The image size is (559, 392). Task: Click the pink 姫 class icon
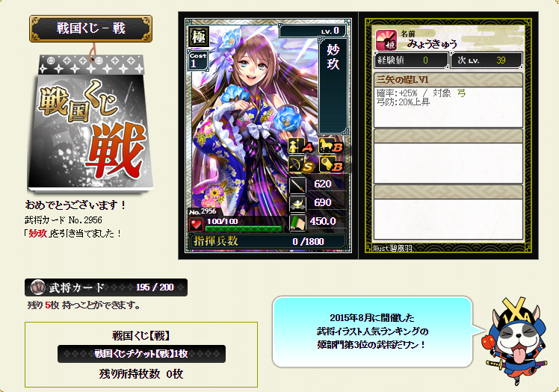(x=386, y=40)
